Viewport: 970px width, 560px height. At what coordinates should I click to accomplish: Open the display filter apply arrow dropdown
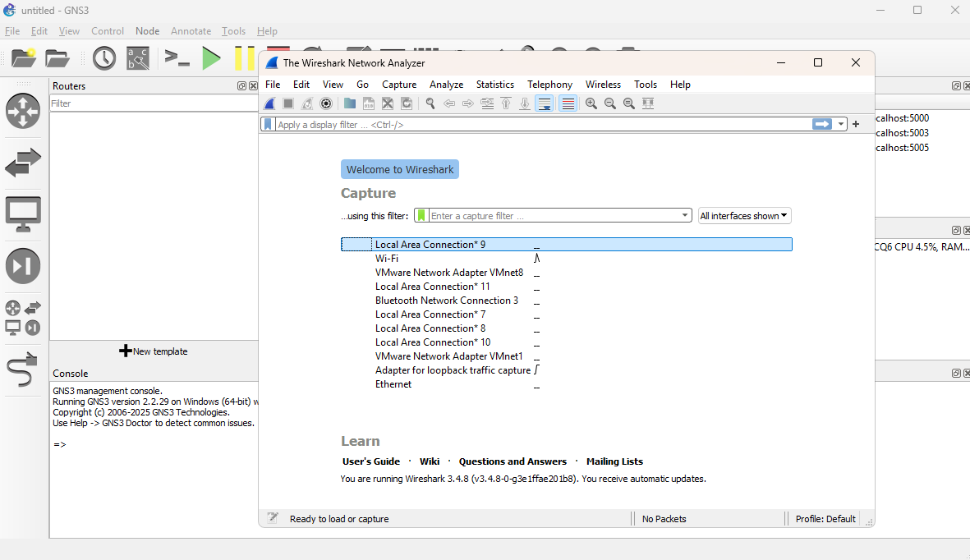coord(840,123)
